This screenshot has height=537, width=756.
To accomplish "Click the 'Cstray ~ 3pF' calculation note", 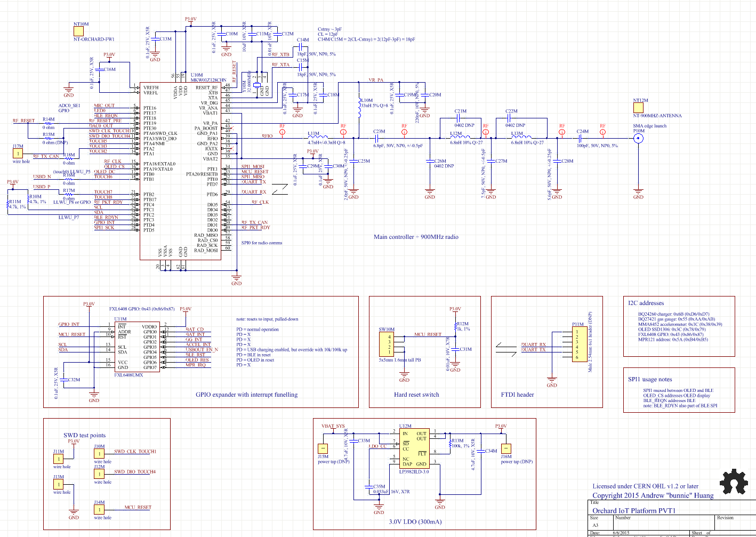I will coord(329,29).
